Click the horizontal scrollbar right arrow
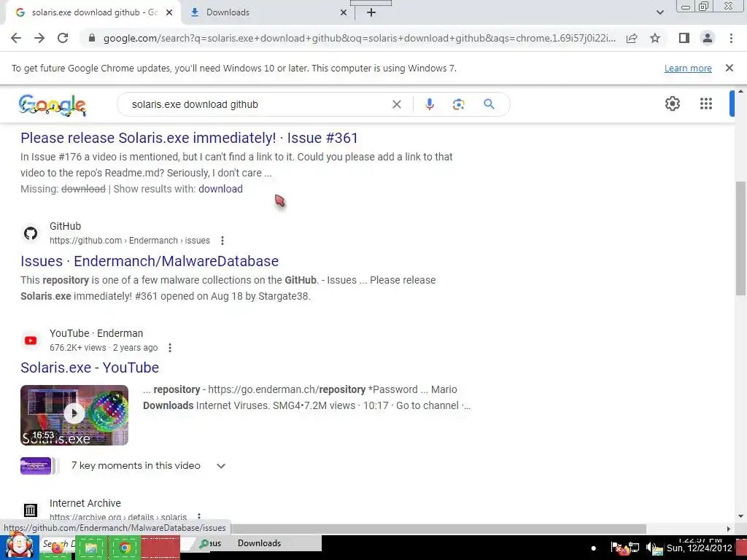Screen dimensions: 747x560 (x=728, y=529)
